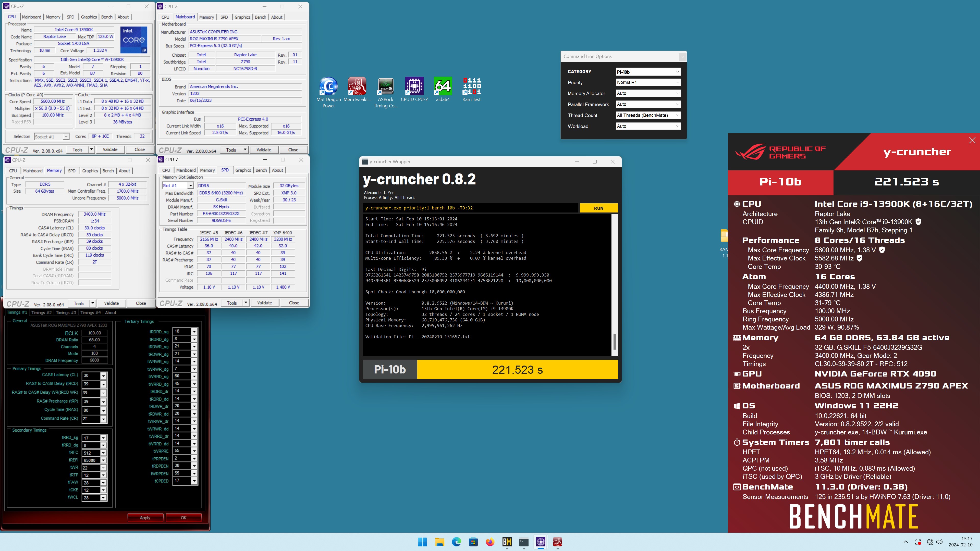
Task: Launch aida64 desktop icon
Action: (x=443, y=89)
